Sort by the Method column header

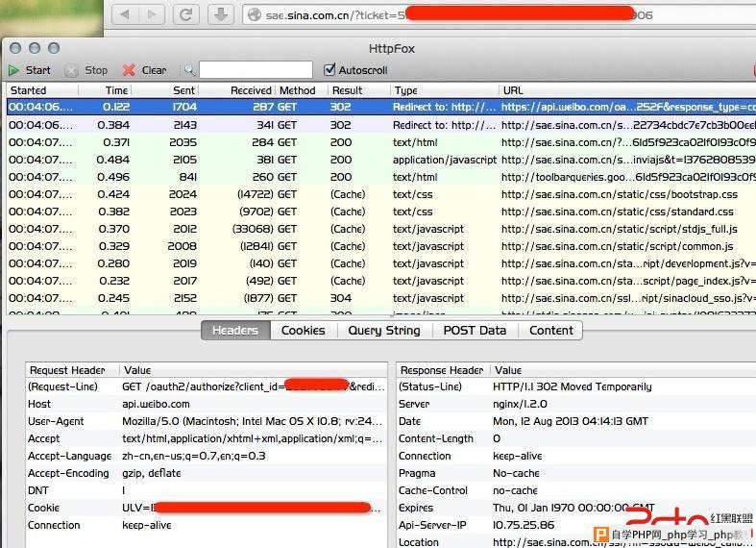(302, 90)
